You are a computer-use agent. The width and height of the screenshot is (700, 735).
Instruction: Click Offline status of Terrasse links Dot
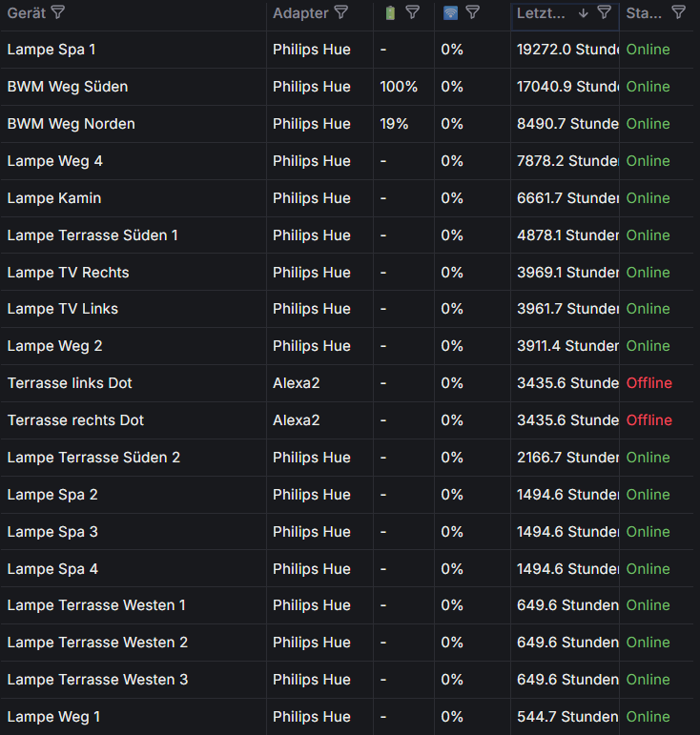coord(649,383)
